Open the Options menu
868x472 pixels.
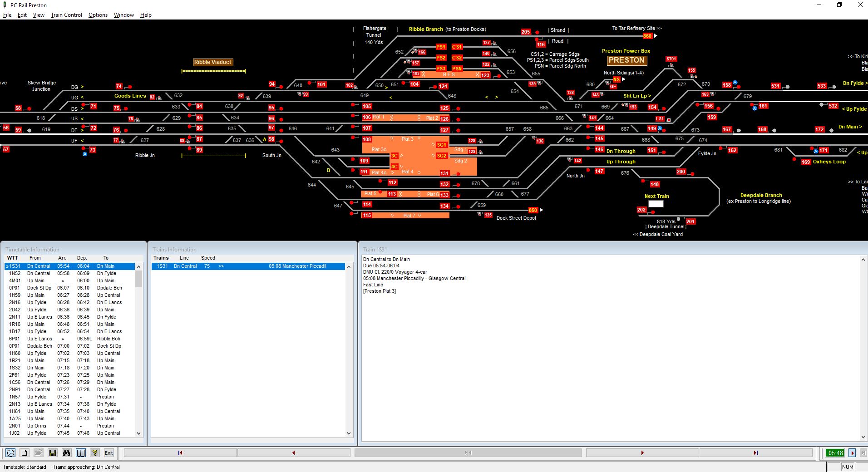point(98,15)
